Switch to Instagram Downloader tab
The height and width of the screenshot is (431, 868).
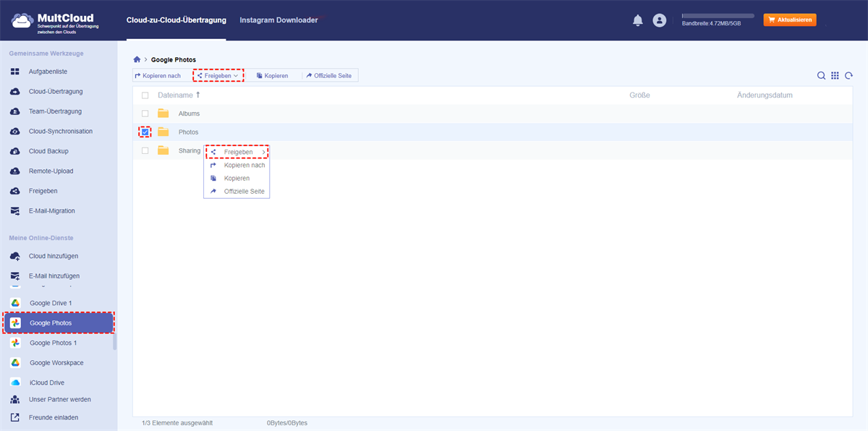(278, 20)
